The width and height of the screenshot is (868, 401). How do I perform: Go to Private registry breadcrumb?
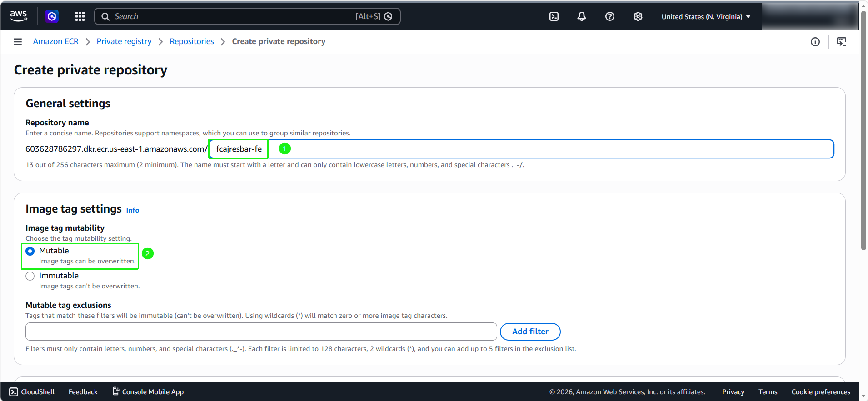tap(124, 41)
